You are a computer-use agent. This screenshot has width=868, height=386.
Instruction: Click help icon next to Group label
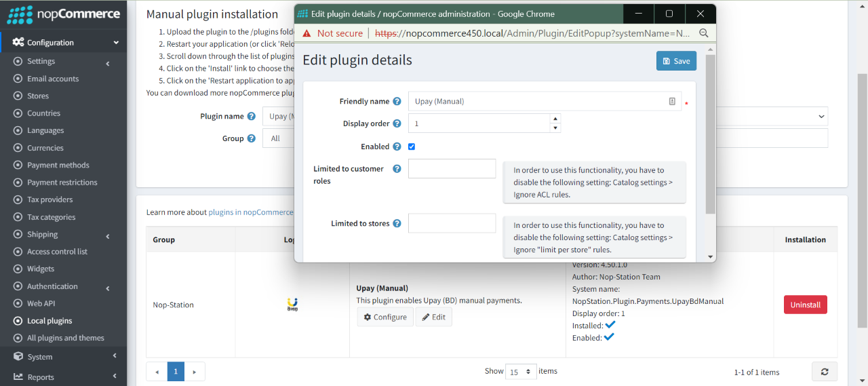click(x=251, y=138)
